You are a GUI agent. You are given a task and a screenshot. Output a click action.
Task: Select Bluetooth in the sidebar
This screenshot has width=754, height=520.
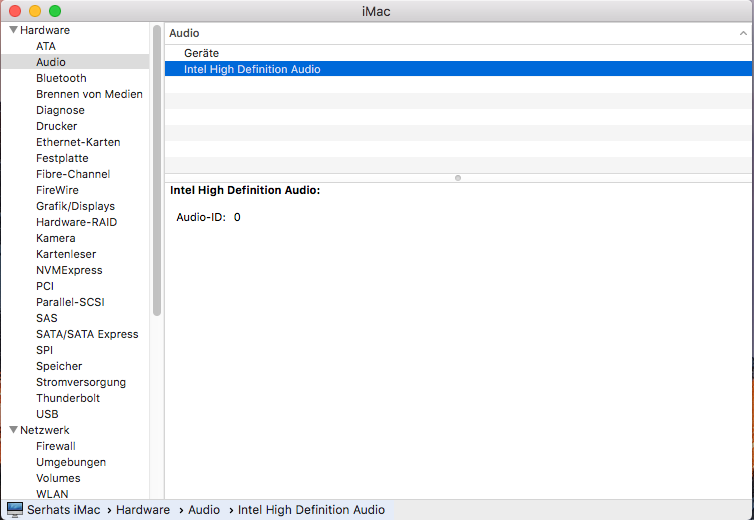click(x=61, y=78)
